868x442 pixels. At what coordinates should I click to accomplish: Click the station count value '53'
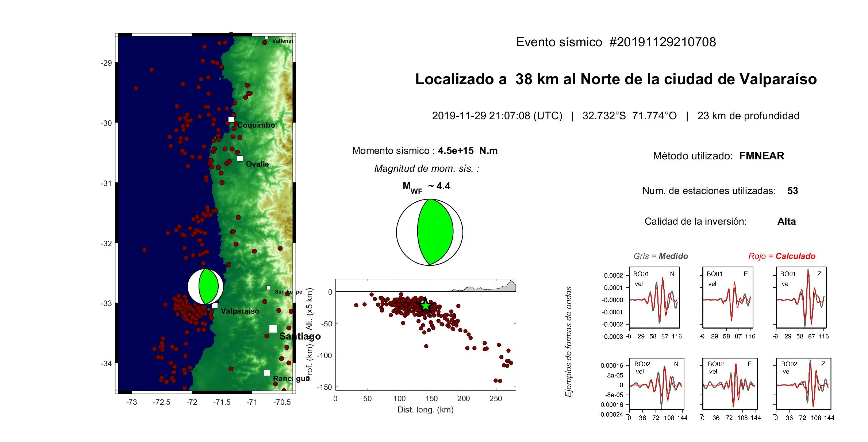tap(792, 191)
